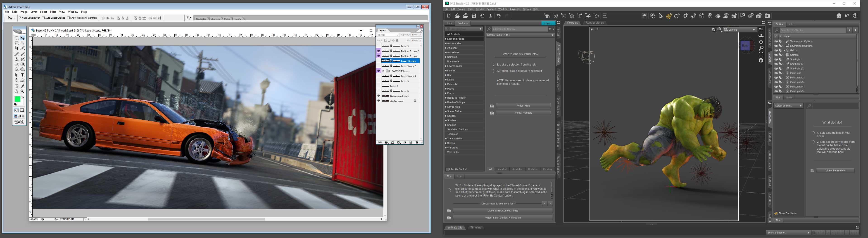Hide SpotLight (2) using eye icon

(x=776, y=64)
